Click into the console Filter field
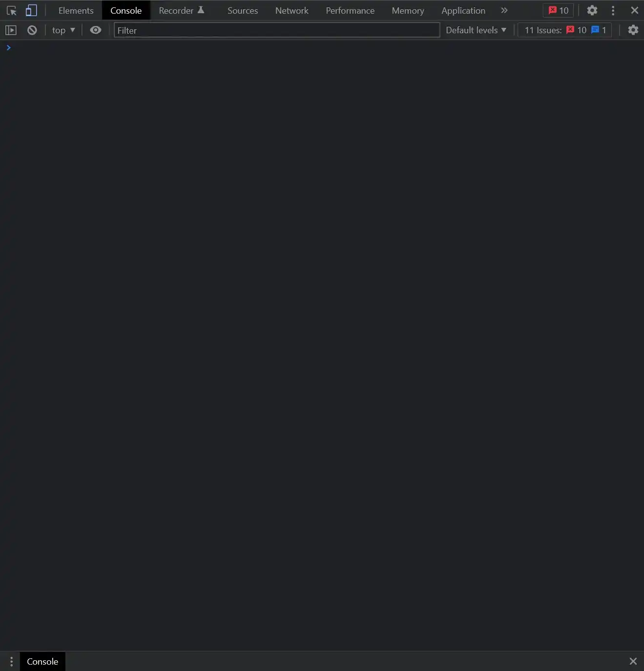The width and height of the screenshot is (644, 671). click(277, 30)
